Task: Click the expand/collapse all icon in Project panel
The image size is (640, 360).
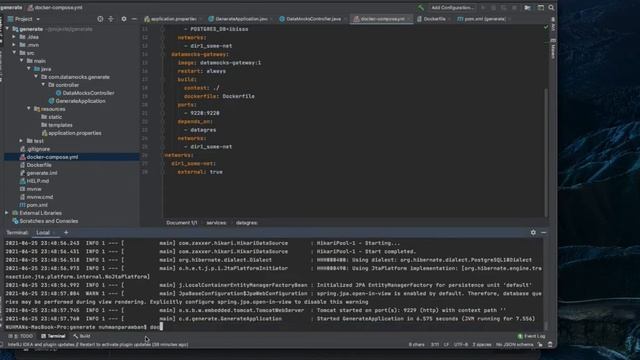Action: coord(111,19)
